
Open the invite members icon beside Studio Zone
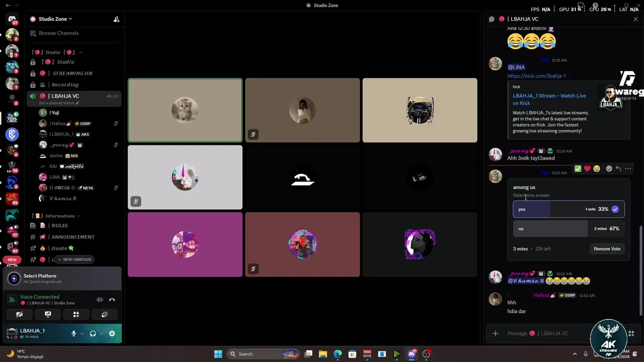click(116, 19)
